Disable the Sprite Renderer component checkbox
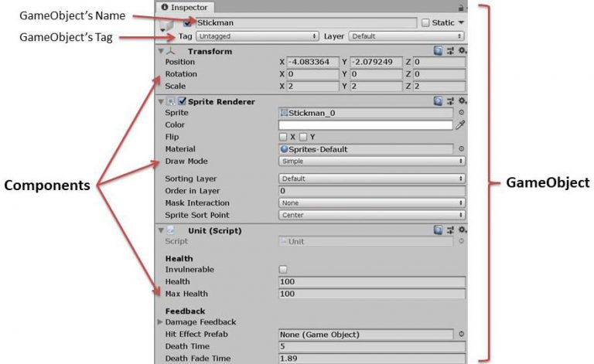This screenshot has width=594, height=364. click(182, 101)
